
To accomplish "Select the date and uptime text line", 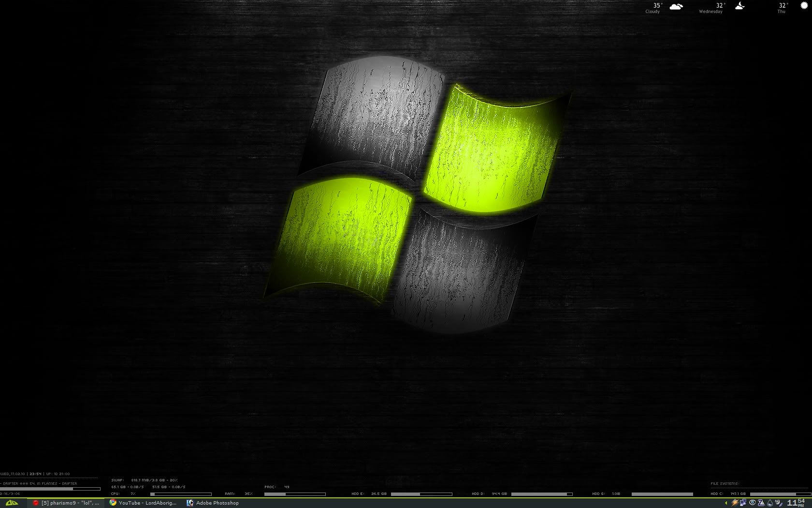I will (x=35, y=474).
